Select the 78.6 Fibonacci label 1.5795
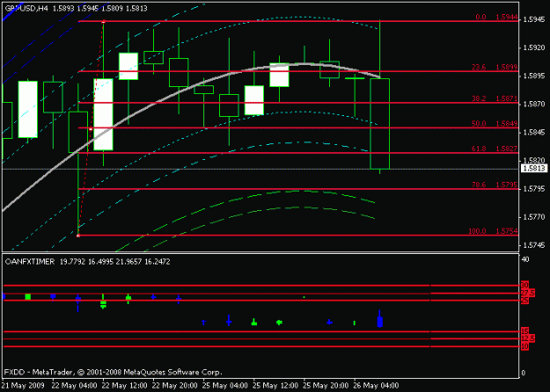The image size is (550, 392). 495,185
